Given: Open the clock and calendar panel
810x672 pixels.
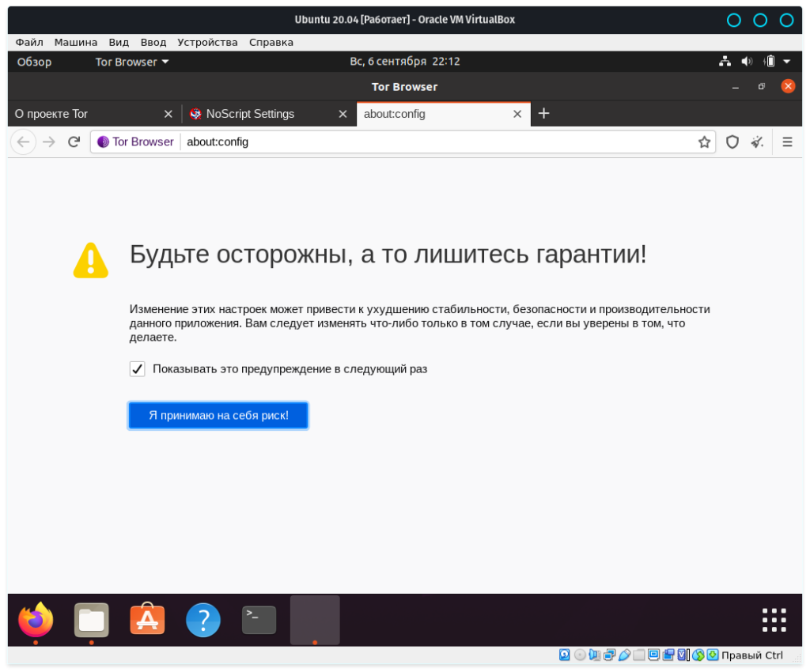Looking at the screenshot, I should (404, 62).
